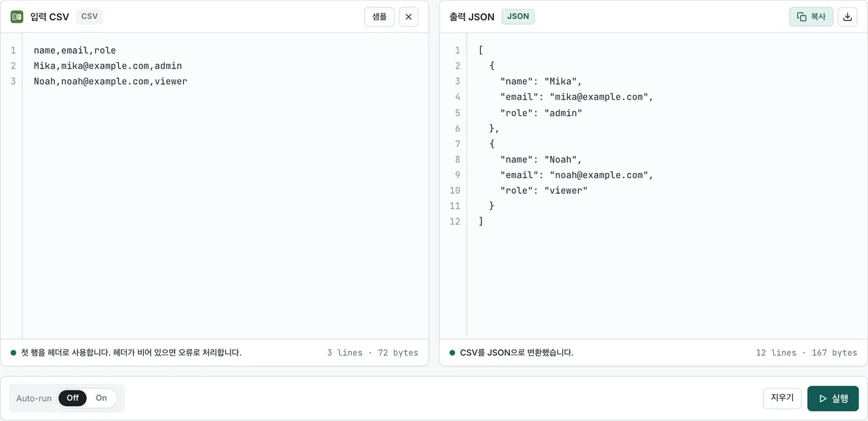Screen dimensions: 868x421
Task: Click the JSON line "role": "viewer"
Action: [544, 191]
